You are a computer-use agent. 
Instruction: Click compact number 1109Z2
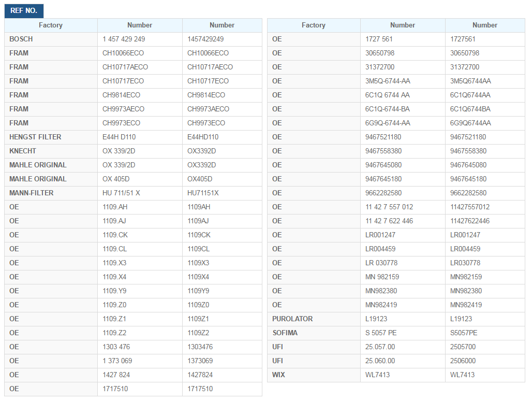coord(198,333)
